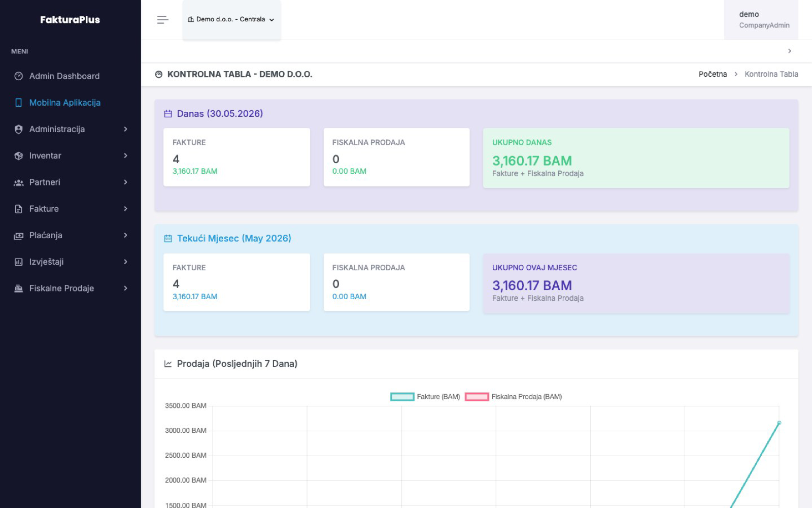Click the Danas (30.05.2026) heading
This screenshot has height=508, width=812.
[220, 114]
